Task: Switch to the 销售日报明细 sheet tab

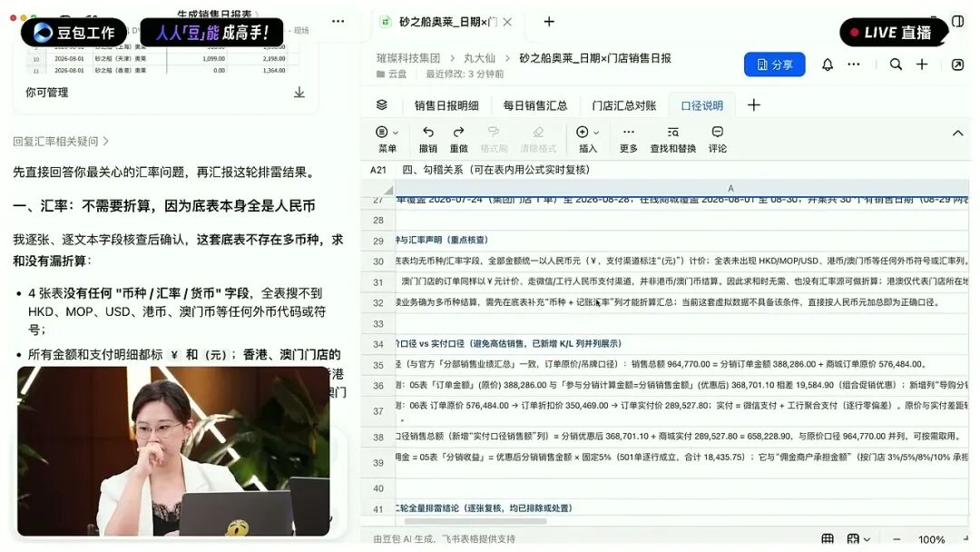Action: tap(446, 105)
